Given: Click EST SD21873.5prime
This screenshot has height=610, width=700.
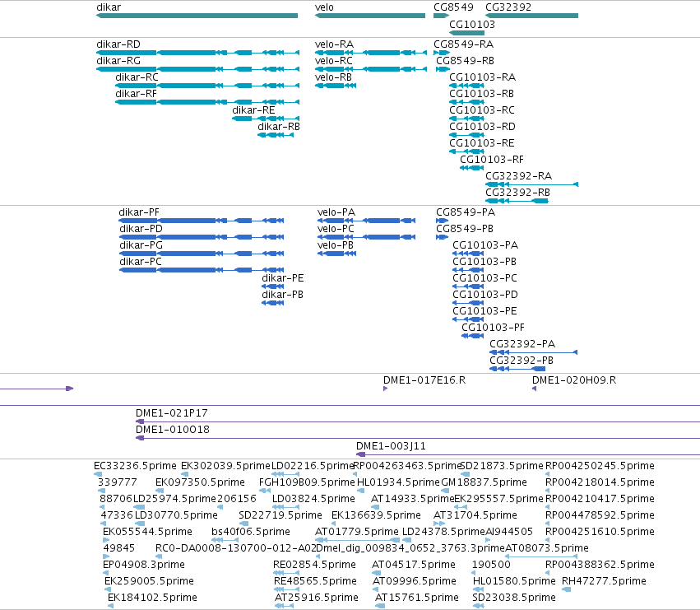Looking at the screenshot, I should (x=465, y=474).
